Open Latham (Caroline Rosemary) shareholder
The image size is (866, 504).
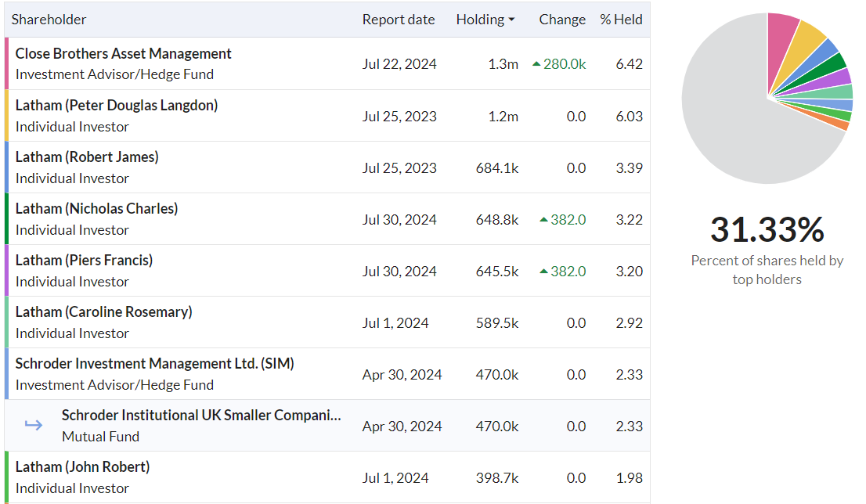pos(104,312)
